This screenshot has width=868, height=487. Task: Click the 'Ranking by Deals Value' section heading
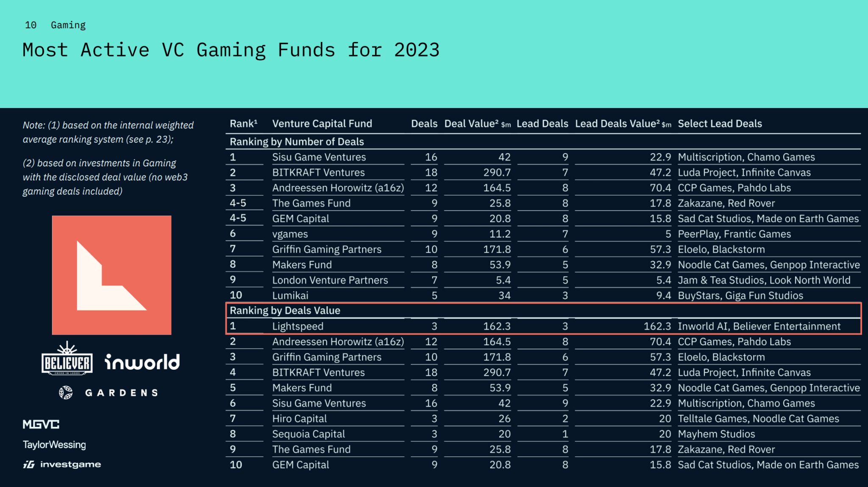click(x=285, y=310)
